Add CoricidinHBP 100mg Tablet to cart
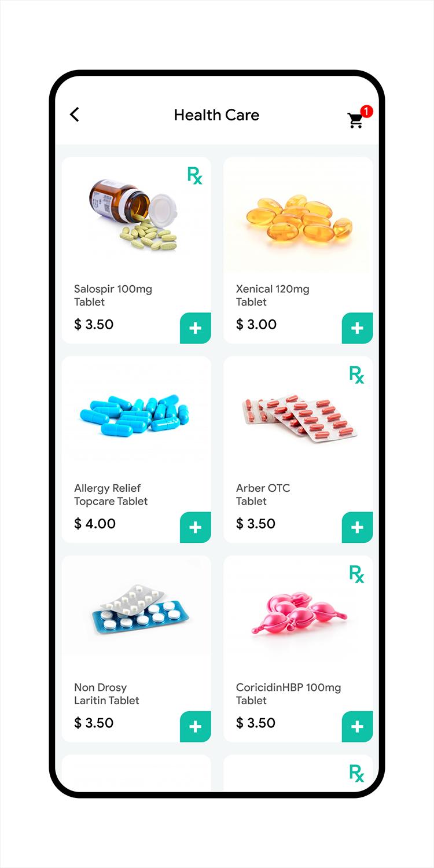 (358, 727)
